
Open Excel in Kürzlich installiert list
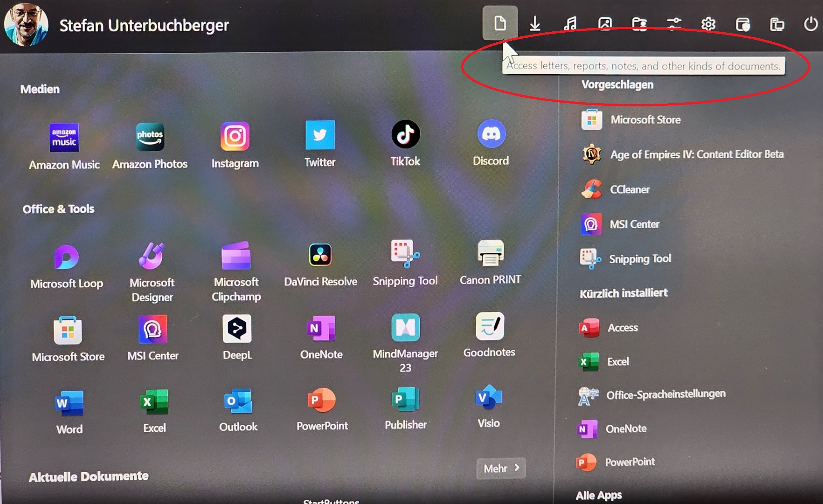pyautogui.click(x=604, y=362)
